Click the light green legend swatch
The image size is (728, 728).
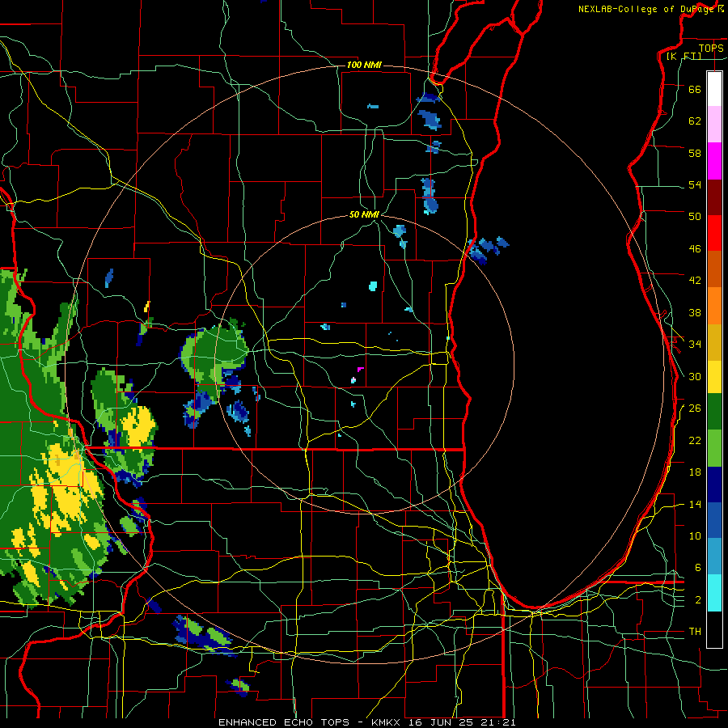pyautogui.click(x=714, y=448)
